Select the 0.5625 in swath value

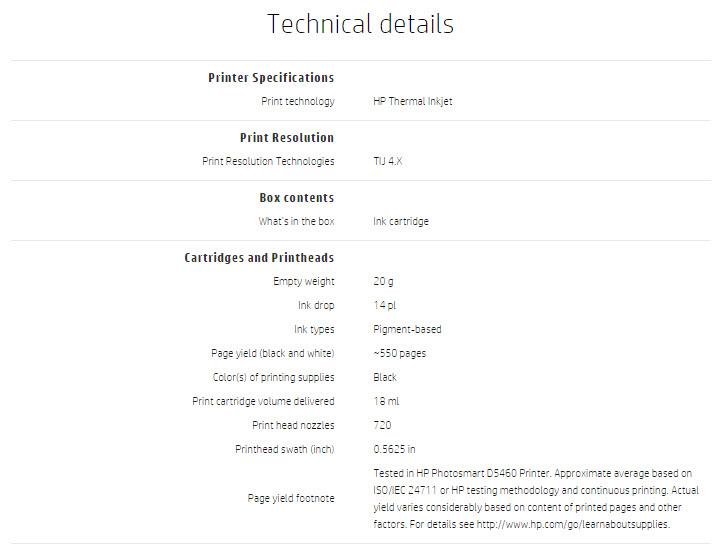[x=394, y=450]
